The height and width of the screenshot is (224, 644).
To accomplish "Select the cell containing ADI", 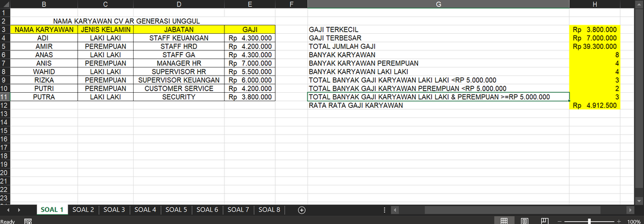I will point(44,38).
